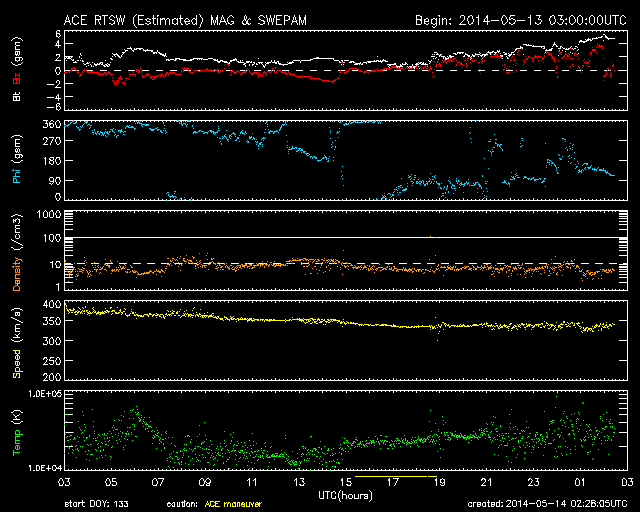Click the "19" hour tick label
The height and width of the screenshot is (512, 640).
coord(440,483)
